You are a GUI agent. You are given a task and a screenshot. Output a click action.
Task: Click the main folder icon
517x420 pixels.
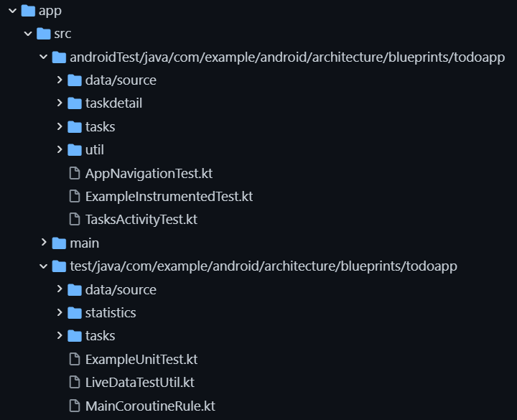click(59, 243)
